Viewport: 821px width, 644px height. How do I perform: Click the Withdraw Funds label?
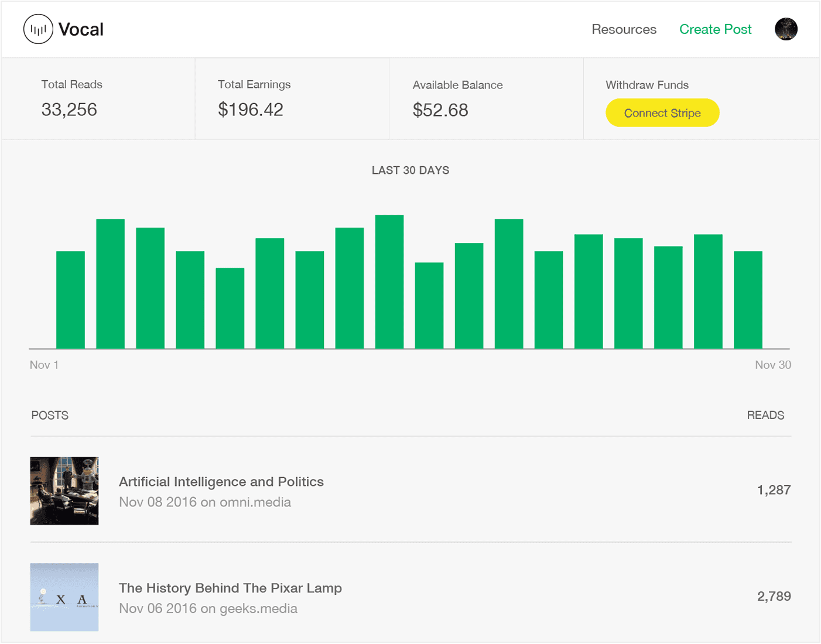[647, 85]
